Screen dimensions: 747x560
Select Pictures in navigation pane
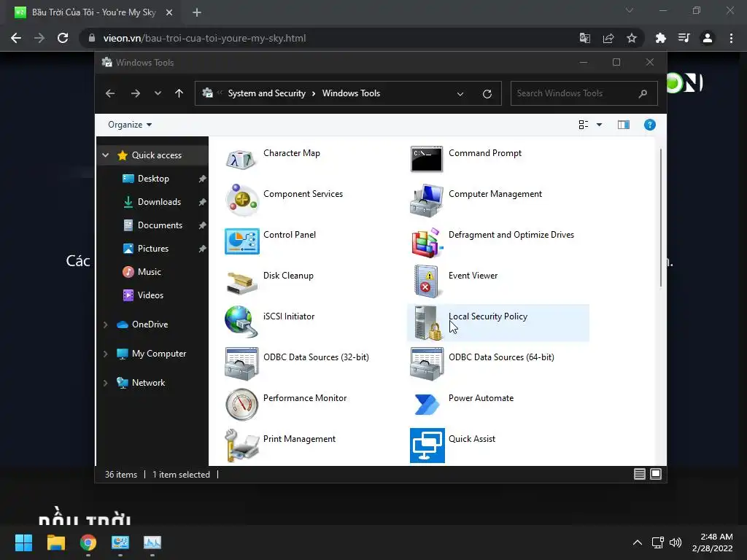click(152, 249)
